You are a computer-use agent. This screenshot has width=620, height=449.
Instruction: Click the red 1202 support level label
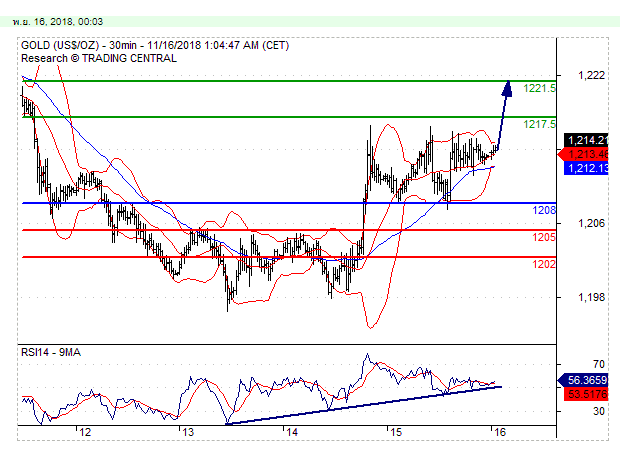pos(544,264)
